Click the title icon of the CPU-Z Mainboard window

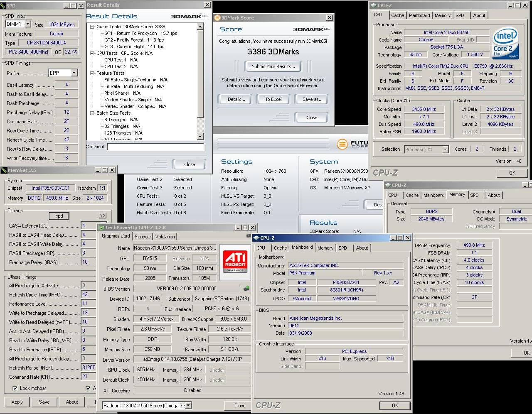256,238
